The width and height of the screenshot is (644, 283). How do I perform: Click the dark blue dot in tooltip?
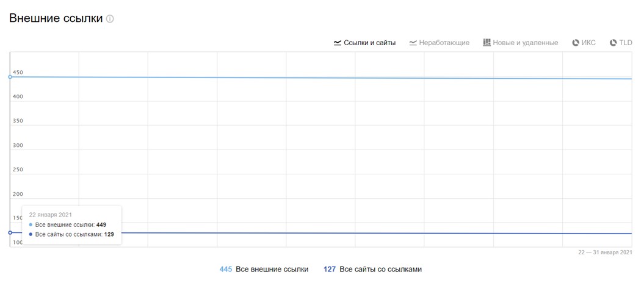pos(31,234)
